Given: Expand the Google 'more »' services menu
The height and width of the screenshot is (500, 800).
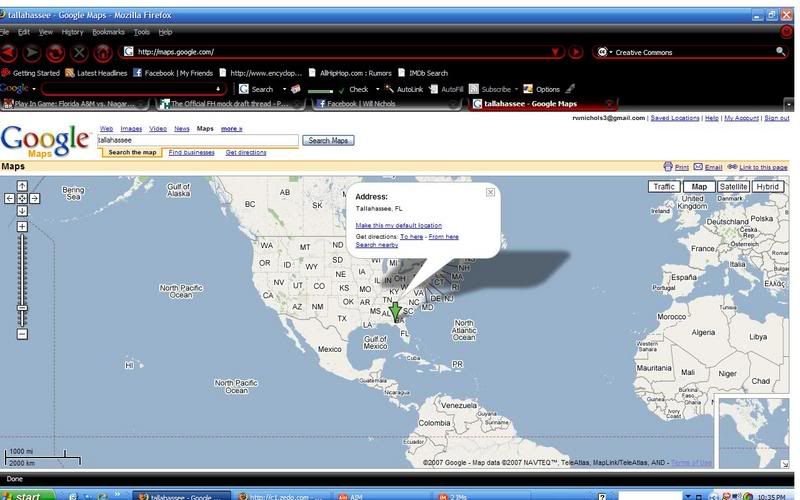Looking at the screenshot, I should pyautogui.click(x=232, y=129).
